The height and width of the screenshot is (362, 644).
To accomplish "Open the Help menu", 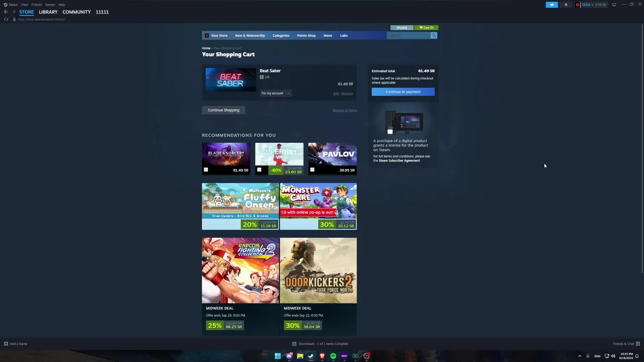I will [61, 5].
